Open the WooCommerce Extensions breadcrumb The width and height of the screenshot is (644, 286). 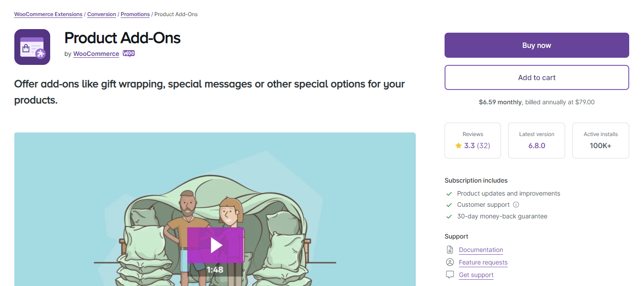(x=48, y=14)
